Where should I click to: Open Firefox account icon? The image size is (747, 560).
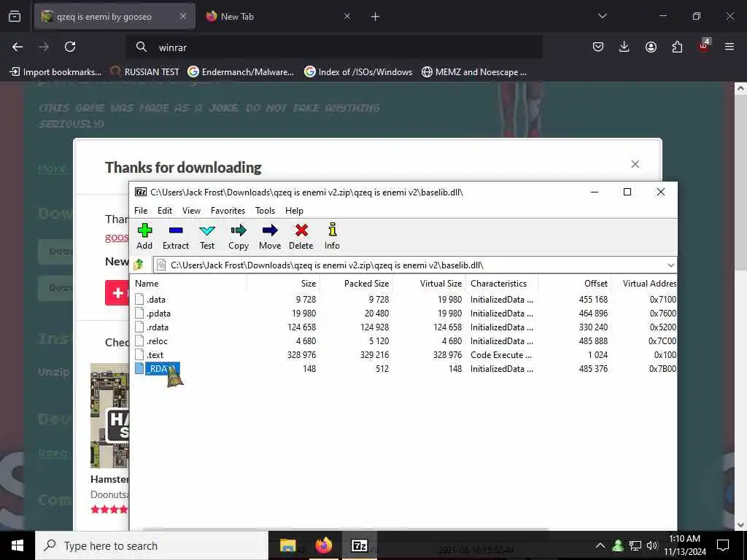click(651, 47)
